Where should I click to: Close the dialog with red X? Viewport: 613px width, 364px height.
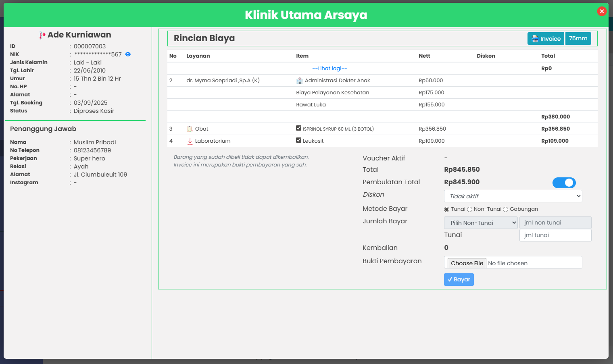[602, 11]
